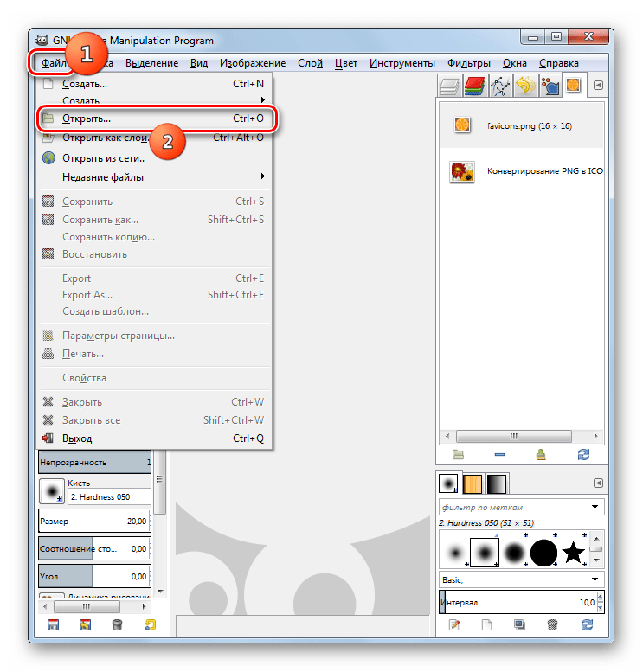This screenshot has height=672, width=643.
Task: Open the Undo History tab with yellow arrows
Action: 525,86
